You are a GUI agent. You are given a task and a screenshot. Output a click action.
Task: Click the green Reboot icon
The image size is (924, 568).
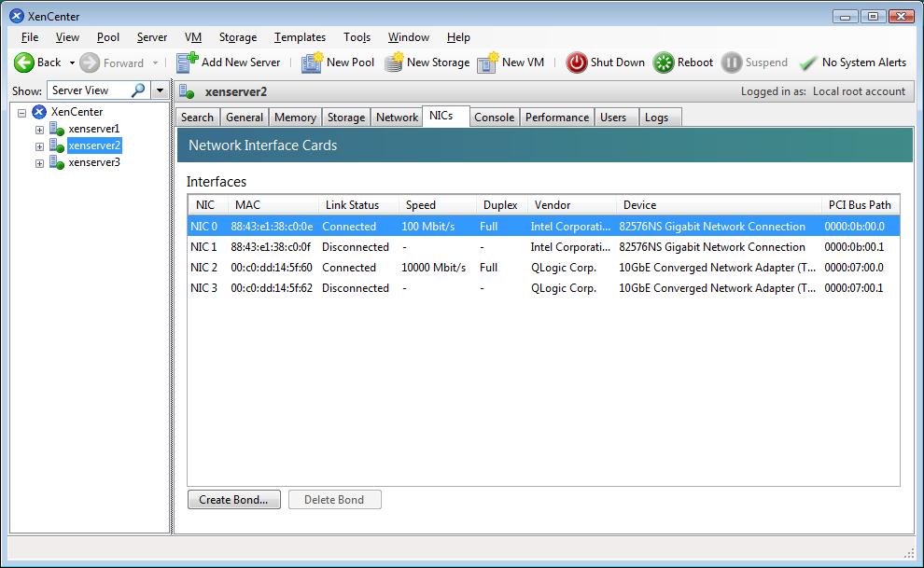[x=664, y=62]
